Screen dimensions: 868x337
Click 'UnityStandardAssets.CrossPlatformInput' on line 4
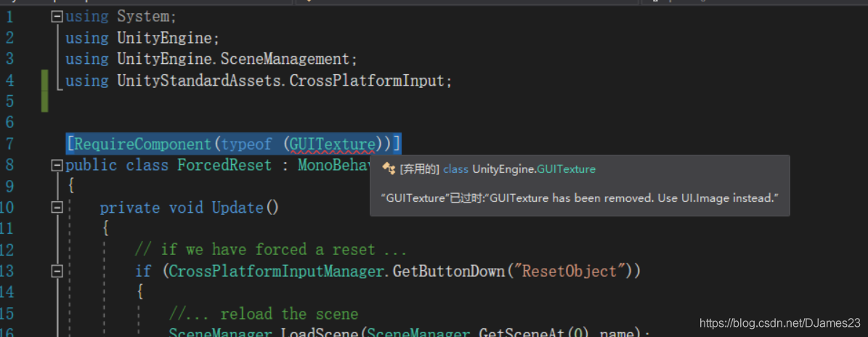(x=281, y=81)
